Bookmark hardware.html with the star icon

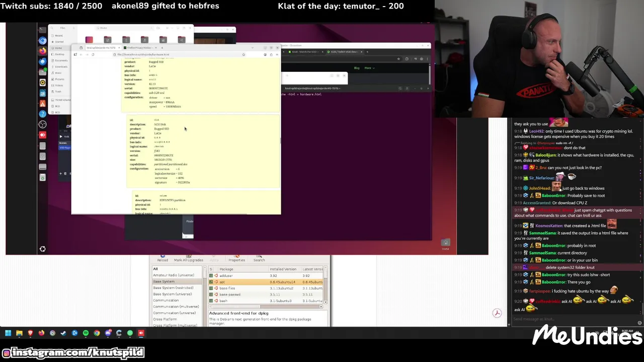(244, 54)
